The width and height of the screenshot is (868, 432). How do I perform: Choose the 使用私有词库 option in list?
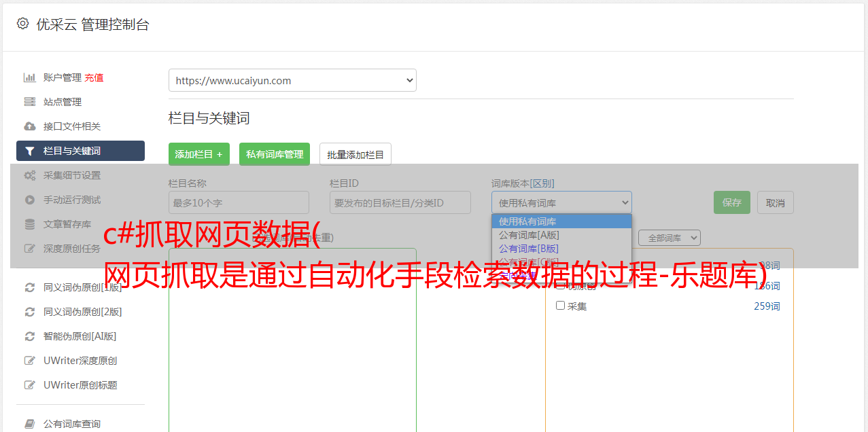pyautogui.click(x=561, y=221)
